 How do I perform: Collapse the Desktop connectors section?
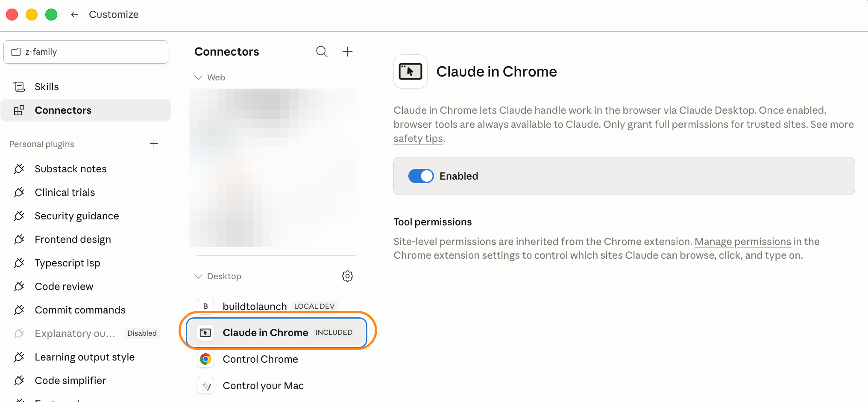point(198,276)
